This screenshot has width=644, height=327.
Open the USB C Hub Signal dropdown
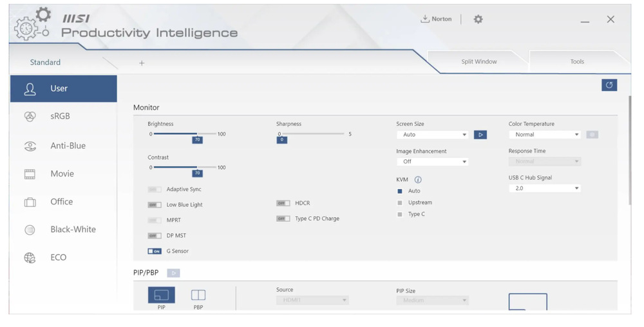click(545, 188)
